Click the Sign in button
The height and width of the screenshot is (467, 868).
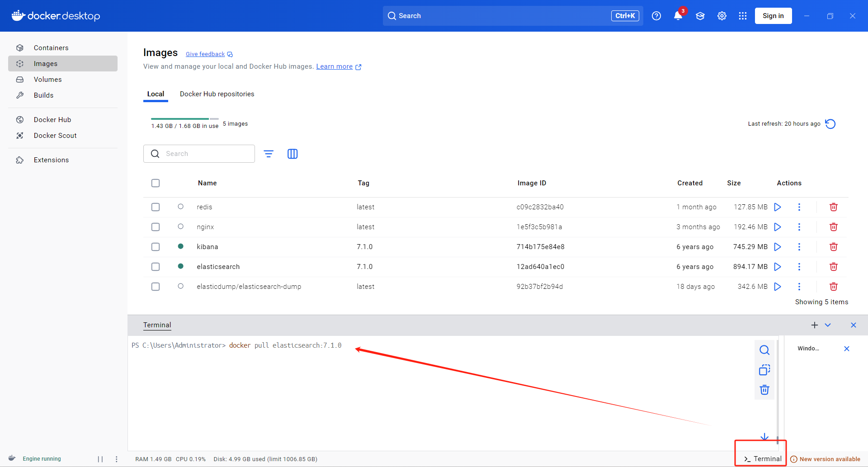pos(773,16)
